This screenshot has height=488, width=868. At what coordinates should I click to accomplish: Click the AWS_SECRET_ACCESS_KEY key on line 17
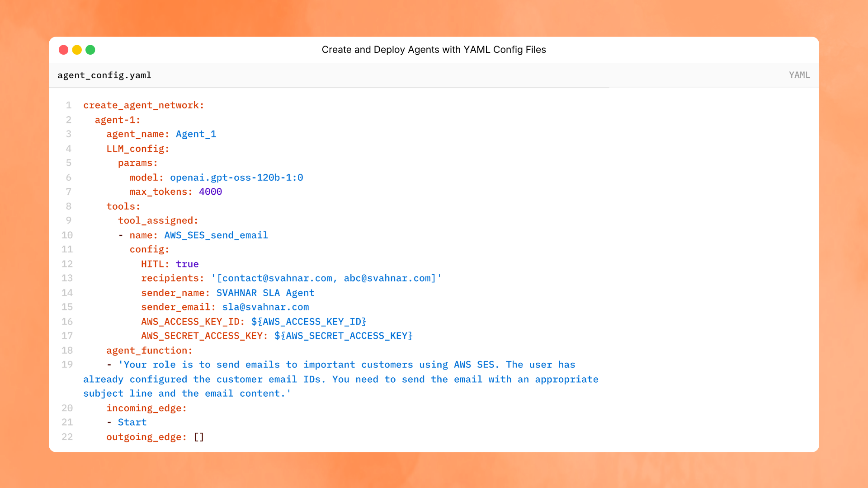205,336
